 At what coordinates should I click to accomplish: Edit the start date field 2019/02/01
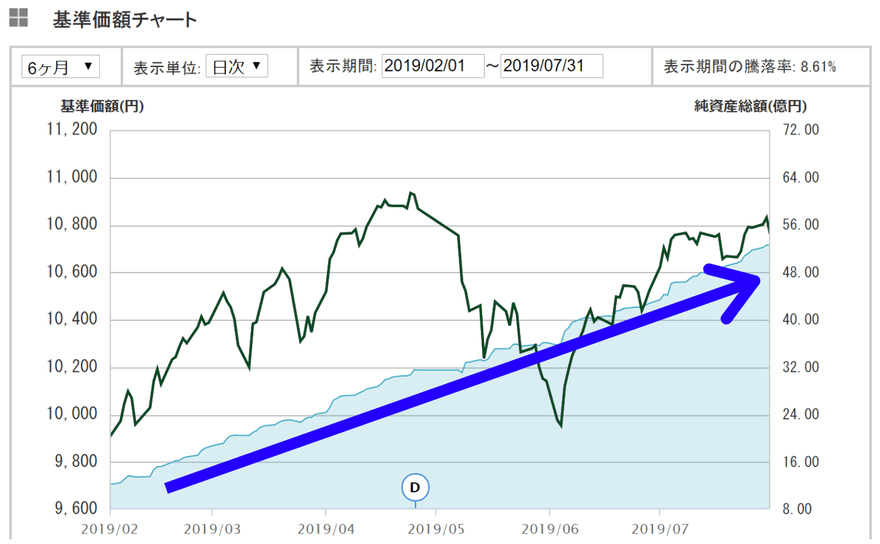coord(433,66)
